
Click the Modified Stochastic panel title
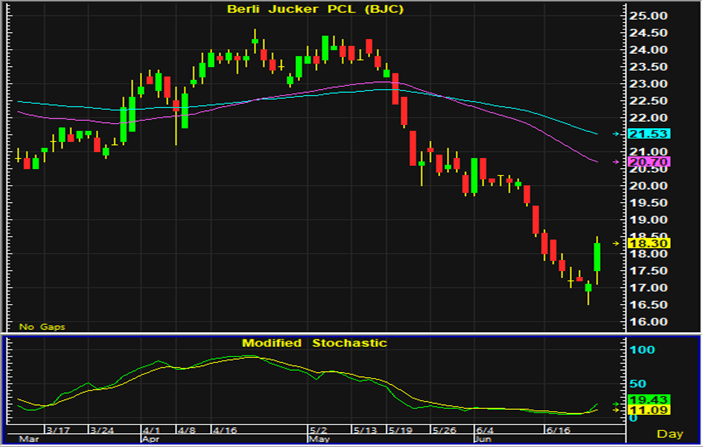(314, 343)
